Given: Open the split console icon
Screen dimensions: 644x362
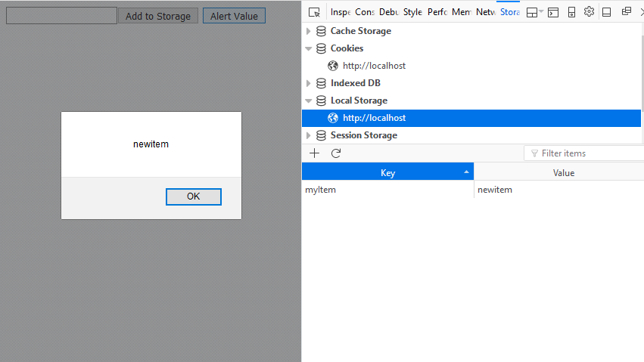Looking at the screenshot, I should (x=553, y=12).
